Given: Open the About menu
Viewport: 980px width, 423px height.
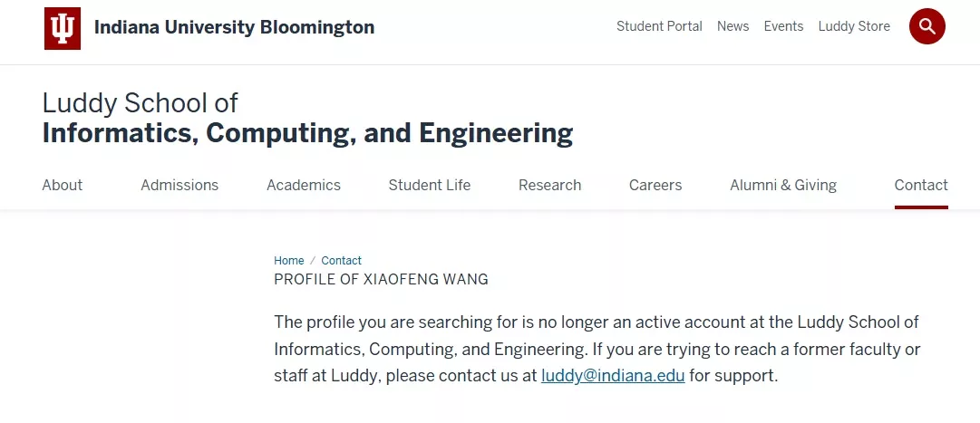Looking at the screenshot, I should click(x=62, y=185).
